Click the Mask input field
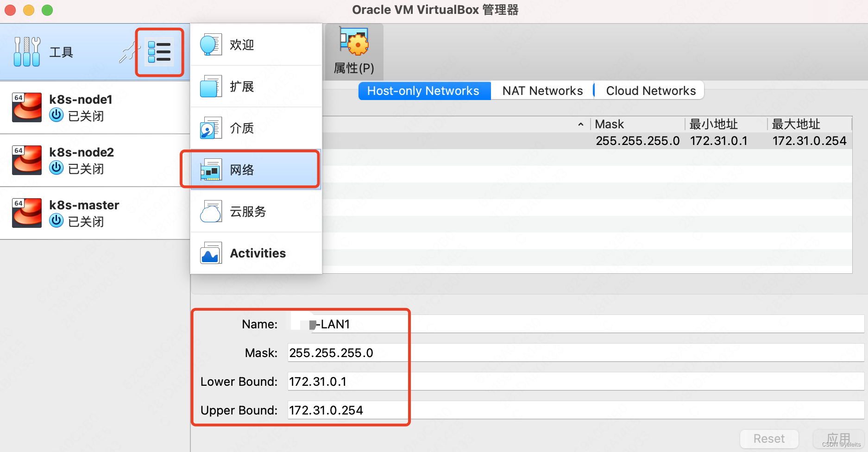Screen dimensions: 868x452 (576, 352)
